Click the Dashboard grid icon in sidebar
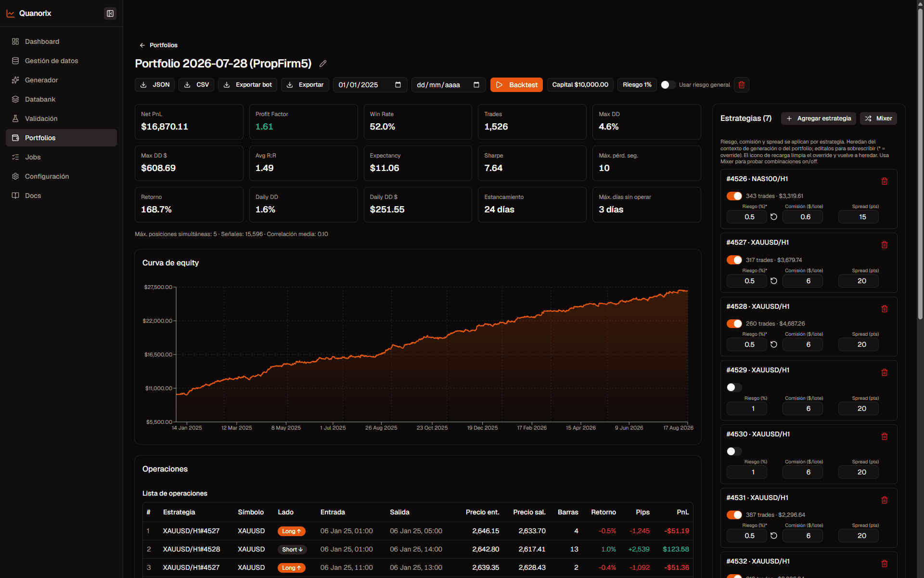 click(x=15, y=41)
